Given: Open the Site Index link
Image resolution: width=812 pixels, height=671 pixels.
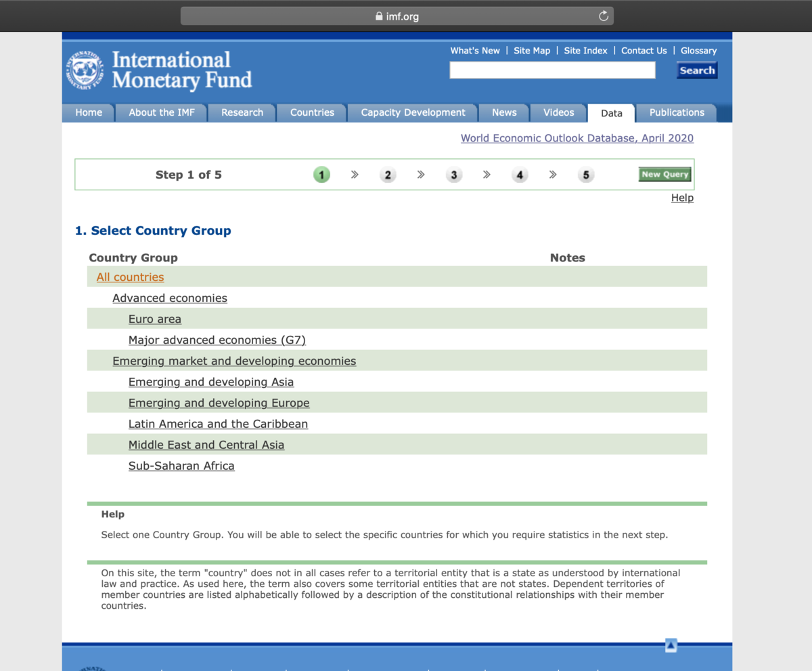Looking at the screenshot, I should (586, 51).
